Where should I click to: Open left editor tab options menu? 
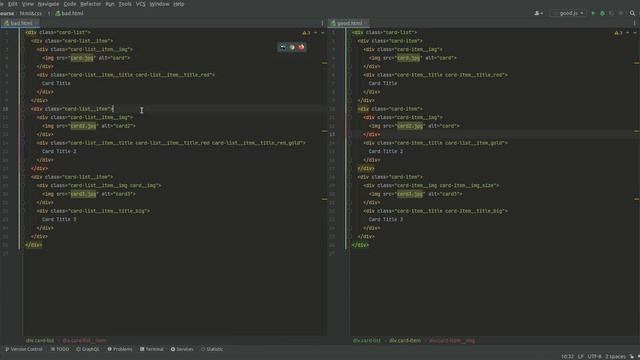pyautogui.click(x=322, y=23)
